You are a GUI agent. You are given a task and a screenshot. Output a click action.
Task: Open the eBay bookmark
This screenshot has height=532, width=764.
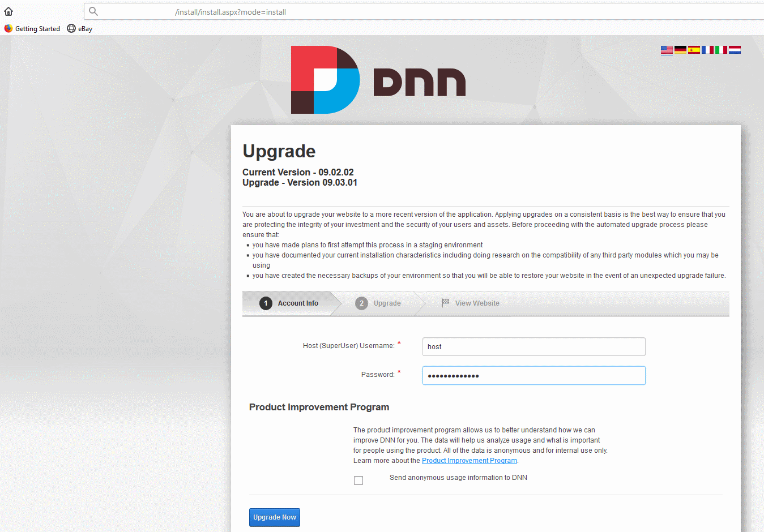(x=80, y=28)
